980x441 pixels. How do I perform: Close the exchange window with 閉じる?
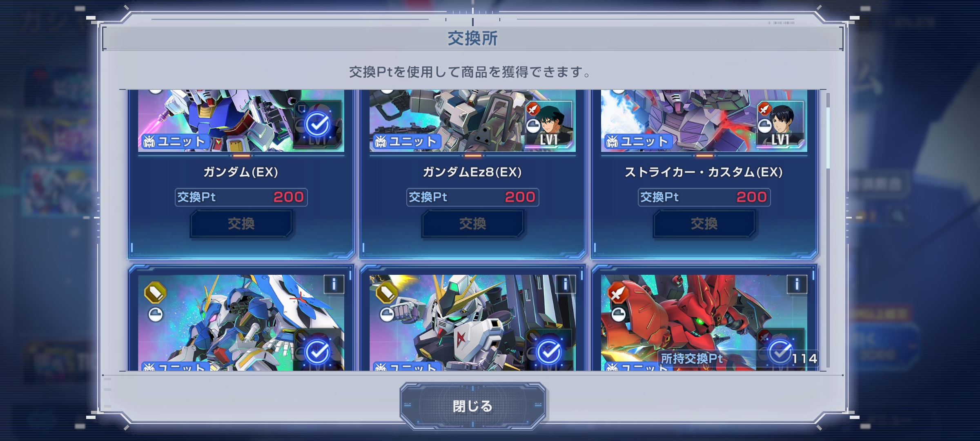tap(472, 406)
